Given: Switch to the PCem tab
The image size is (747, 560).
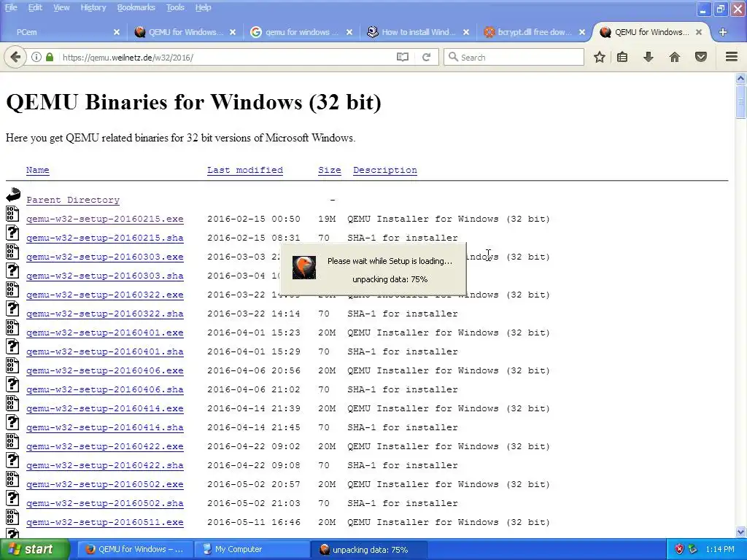Looking at the screenshot, I should 63,32.
